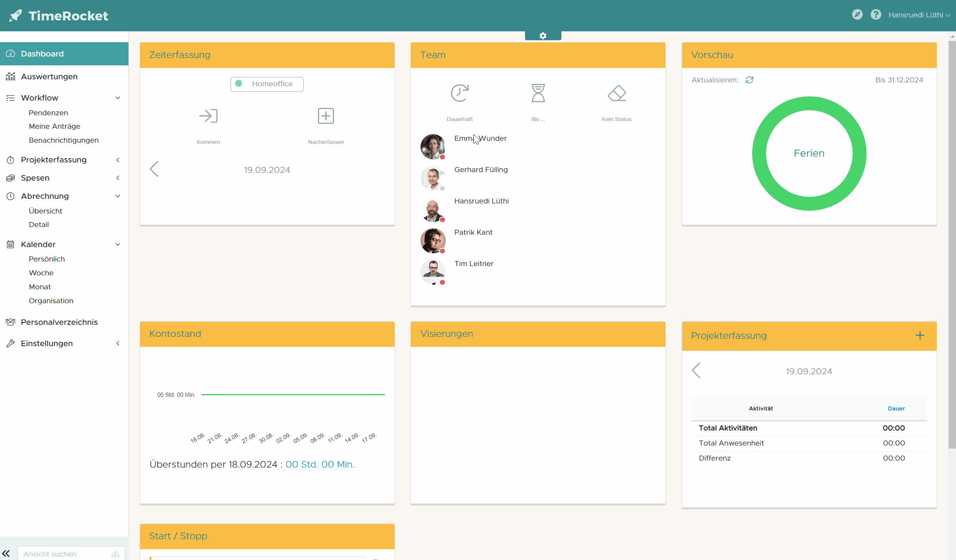Collapse sidebar with double chevron
956x560 pixels.
pyautogui.click(x=6, y=553)
